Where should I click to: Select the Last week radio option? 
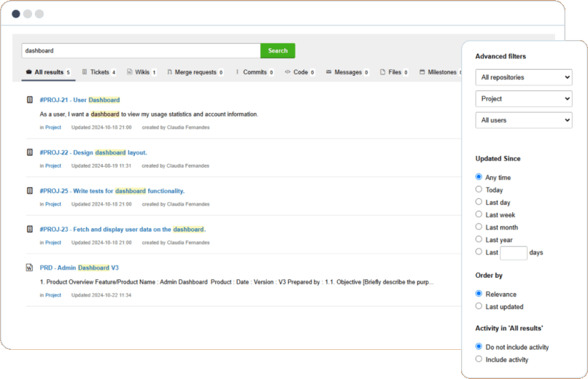click(x=479, y=214)
